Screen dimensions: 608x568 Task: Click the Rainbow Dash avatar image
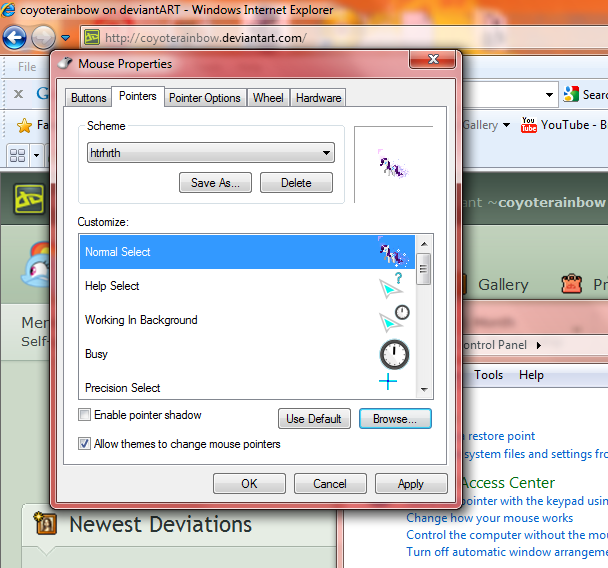coord(36,264)
